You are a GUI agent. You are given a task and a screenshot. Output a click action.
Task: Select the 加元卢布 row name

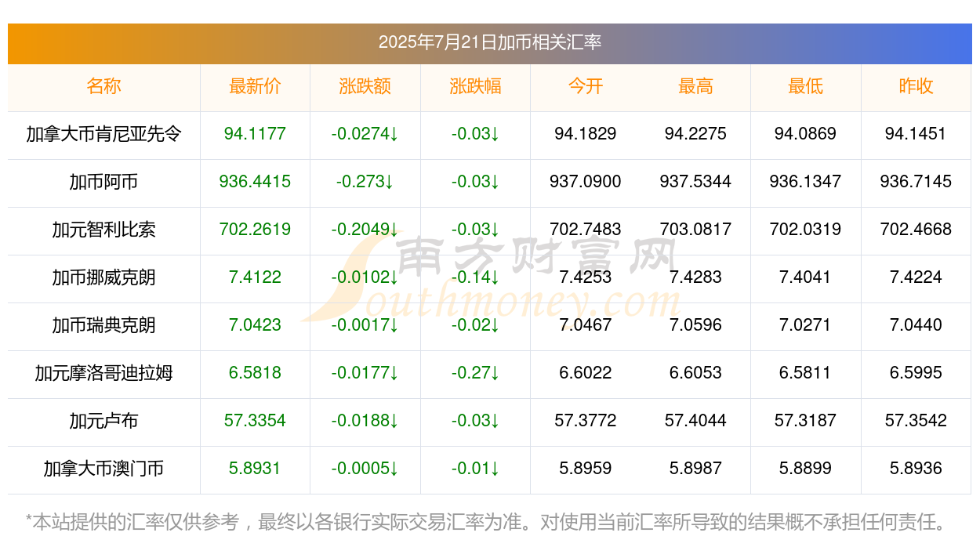[x=104, y=421]
